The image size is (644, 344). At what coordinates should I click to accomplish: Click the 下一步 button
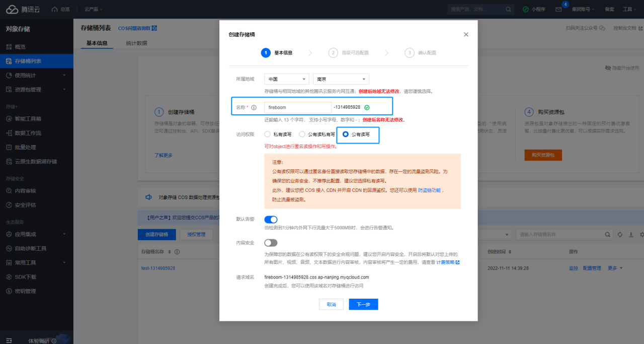(363, 304)
